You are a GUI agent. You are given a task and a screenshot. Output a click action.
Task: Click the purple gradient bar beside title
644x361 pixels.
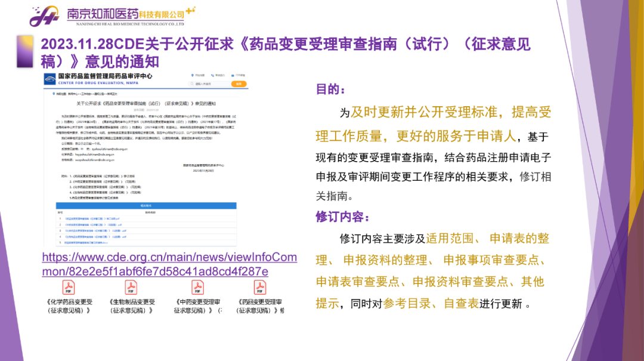pyautogui.click(x=24, y=51)
